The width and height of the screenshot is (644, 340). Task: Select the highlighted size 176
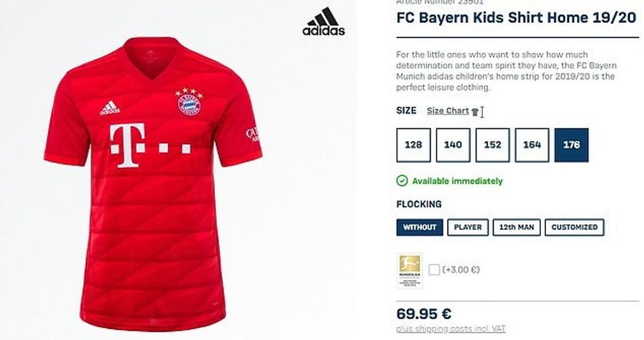(571, 145)
